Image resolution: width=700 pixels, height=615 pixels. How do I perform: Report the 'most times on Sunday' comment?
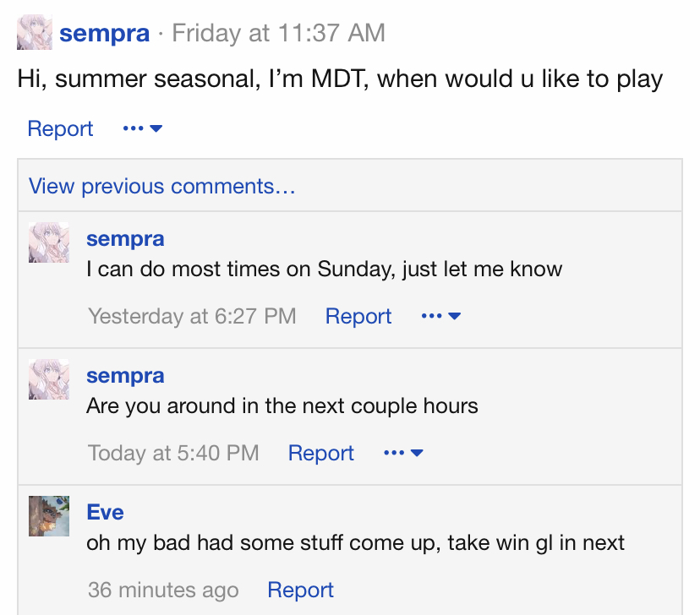tap(358, 317)
